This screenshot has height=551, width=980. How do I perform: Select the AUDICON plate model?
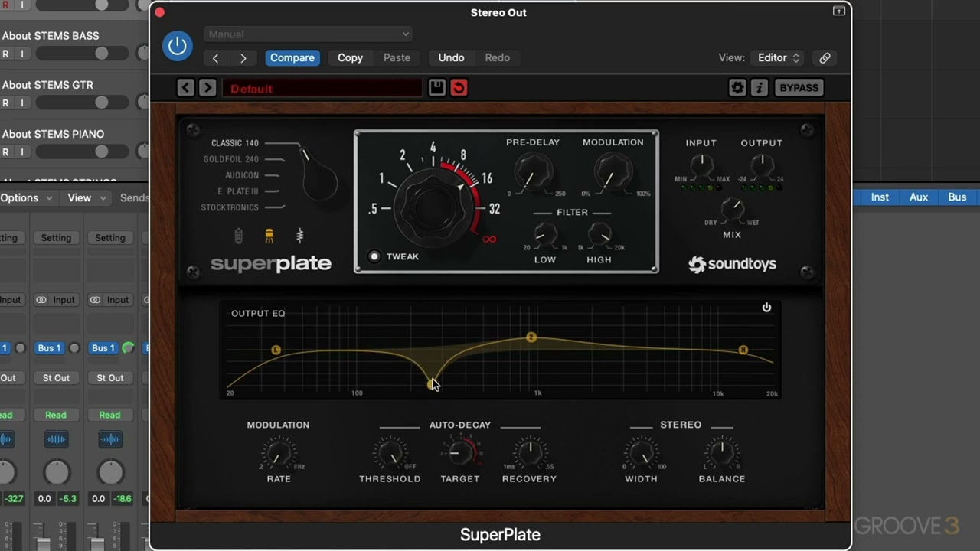[x=242, y=175]
